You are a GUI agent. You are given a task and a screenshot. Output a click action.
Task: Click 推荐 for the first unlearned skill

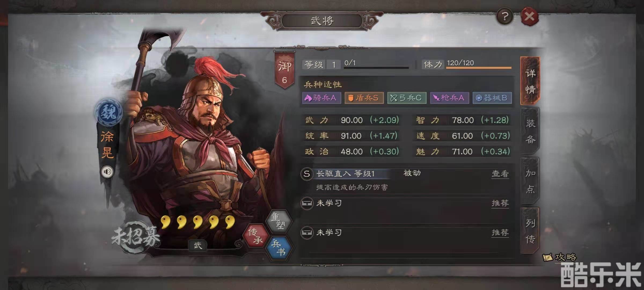coord(500,203)
